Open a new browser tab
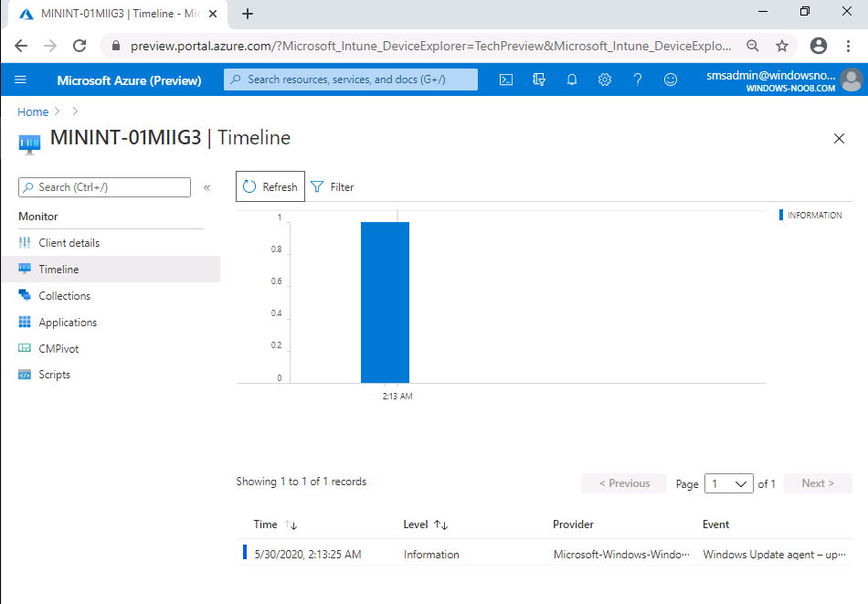868x604 pixels. coord(248,14)
